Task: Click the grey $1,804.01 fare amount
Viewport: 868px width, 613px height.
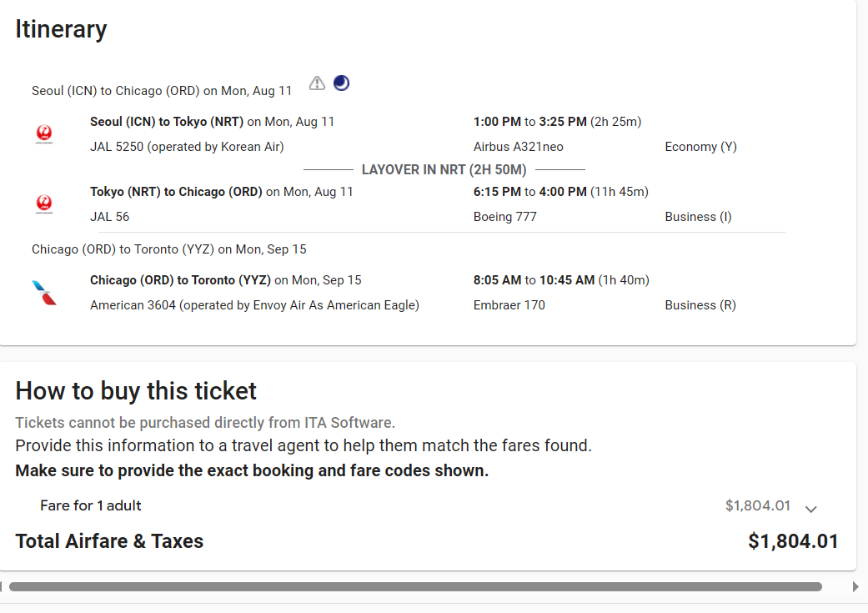Action: pos(758,505)
